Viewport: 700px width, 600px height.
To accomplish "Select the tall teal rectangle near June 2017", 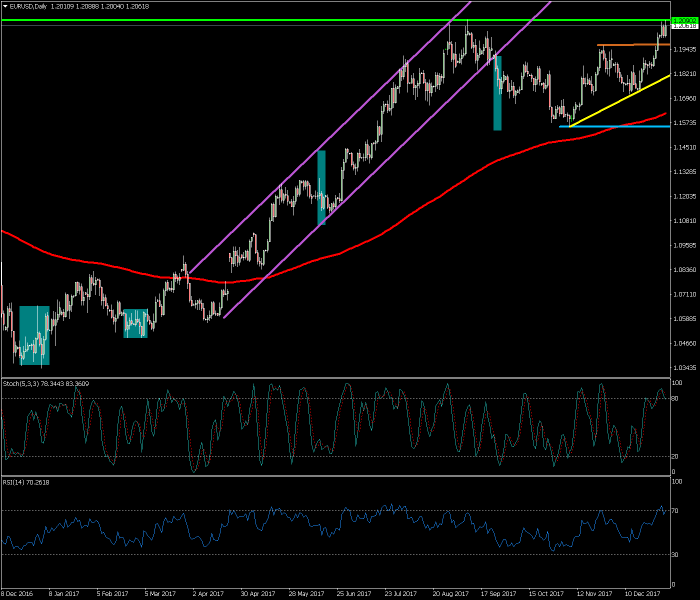I will click(321, 187).
